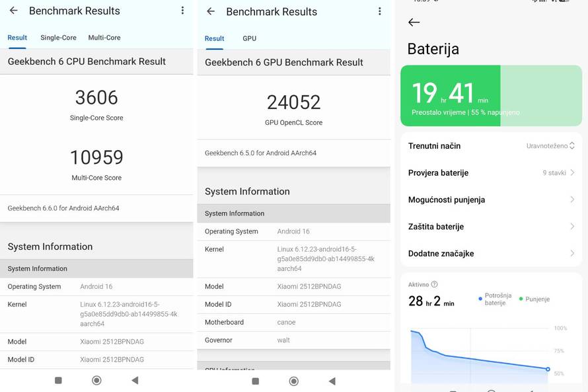Open Uravnoteženo mode selector for Trenutni način
Image resolution: width=588 pixels, height=392 pixels.
550,145
